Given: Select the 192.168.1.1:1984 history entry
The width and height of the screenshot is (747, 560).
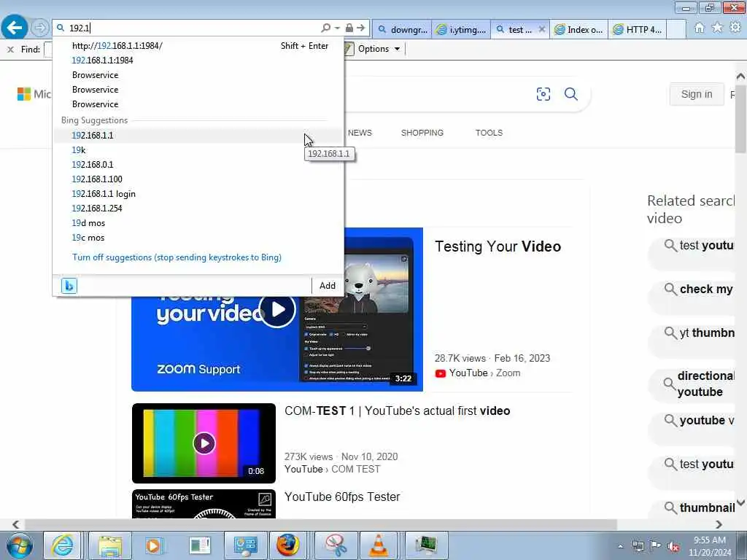Looking at the screenshot, I should coord(198,61).
